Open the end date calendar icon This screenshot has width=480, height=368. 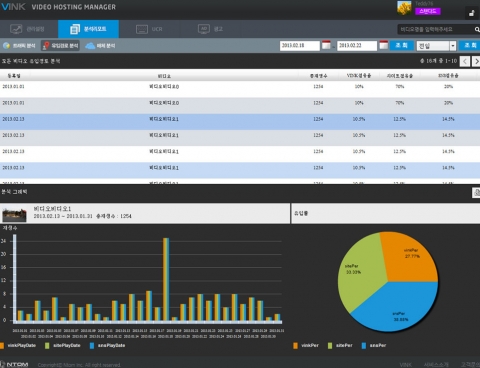point(384,45)
